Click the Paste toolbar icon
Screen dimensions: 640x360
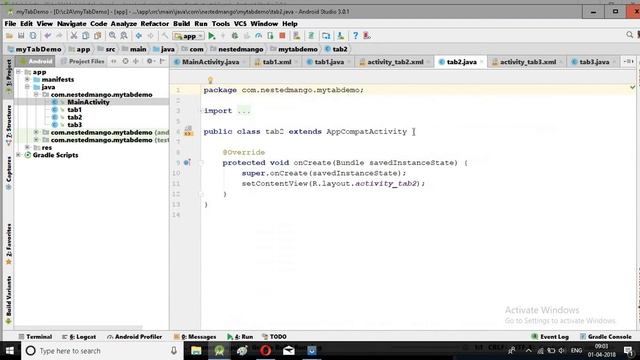point(98,36)
